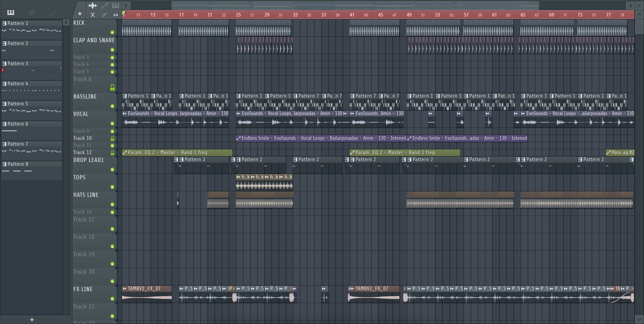
Task: Click the vertical scroll down arrow
Action: [x=639, y=319]
